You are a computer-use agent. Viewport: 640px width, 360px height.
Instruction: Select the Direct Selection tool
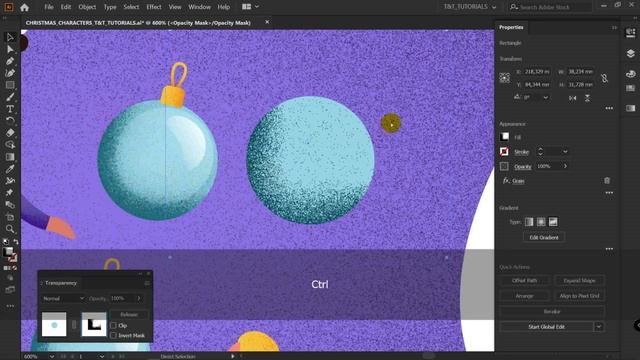(x=10, y=49)
